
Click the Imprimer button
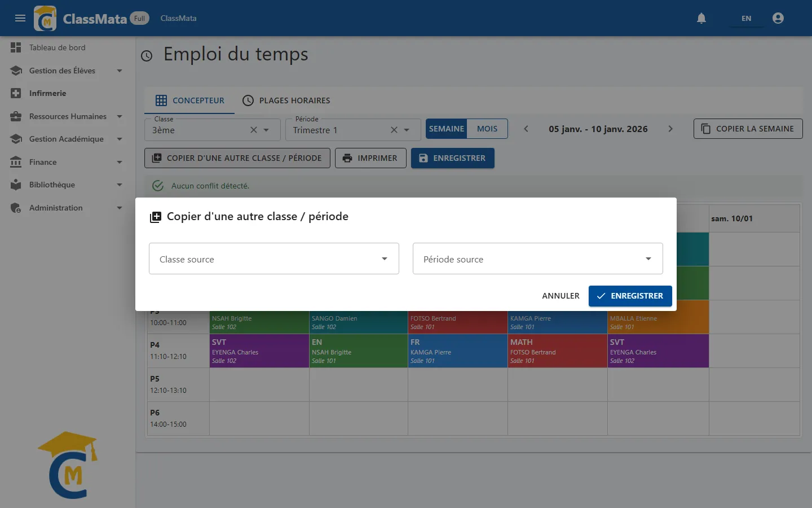(x=370, y=158)
